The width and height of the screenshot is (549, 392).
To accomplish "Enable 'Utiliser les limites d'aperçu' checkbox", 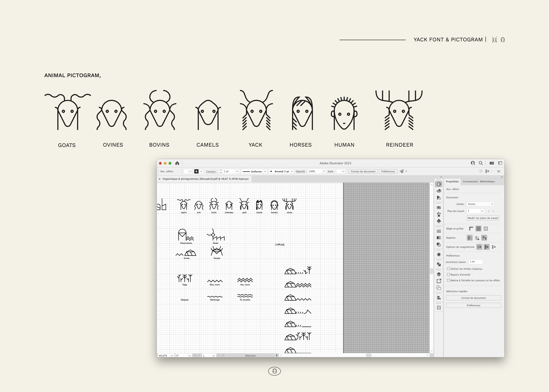I will tap(448, 269).
